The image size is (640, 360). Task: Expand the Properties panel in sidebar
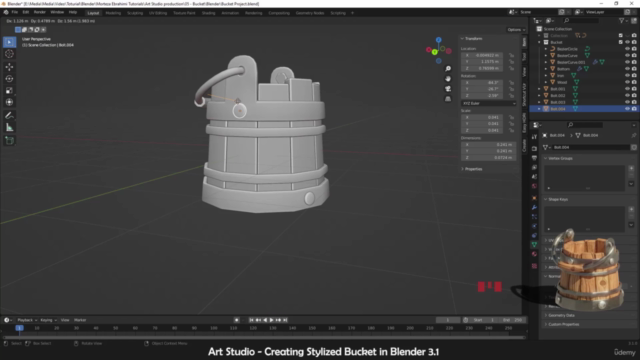tap(472, 169)
